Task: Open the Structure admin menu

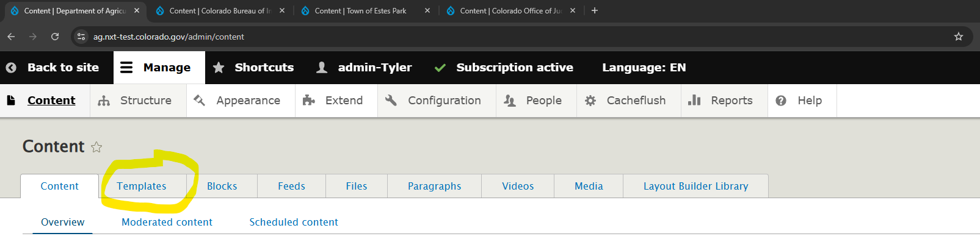Action: [x=138, y=101]
